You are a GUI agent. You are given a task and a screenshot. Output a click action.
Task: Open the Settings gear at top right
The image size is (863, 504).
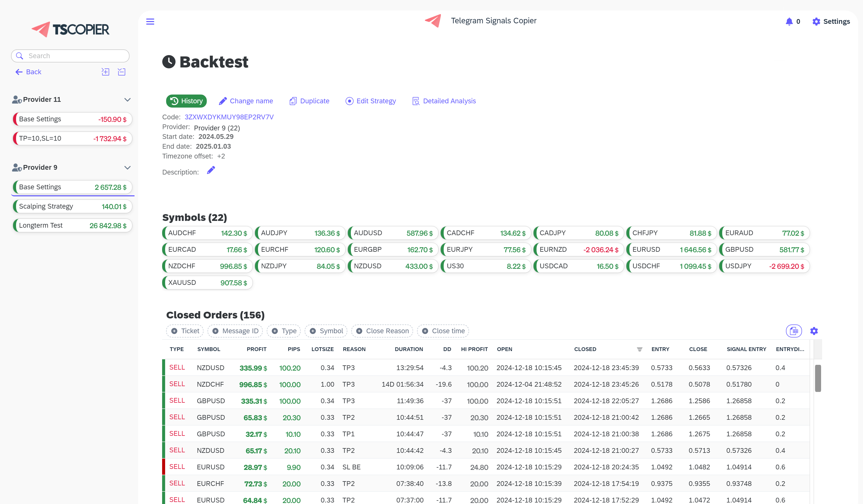[x=831, y=21]
